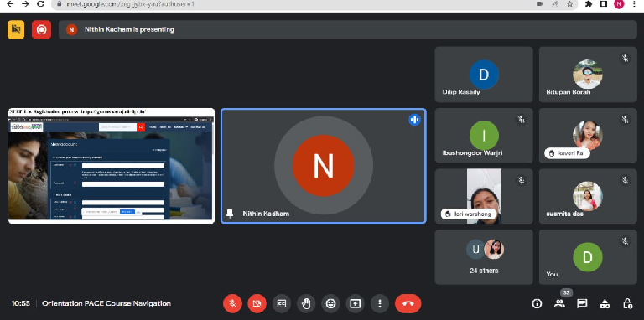Click the Present now button
Viewport: 644px width, 320px height.
point(356,303)
